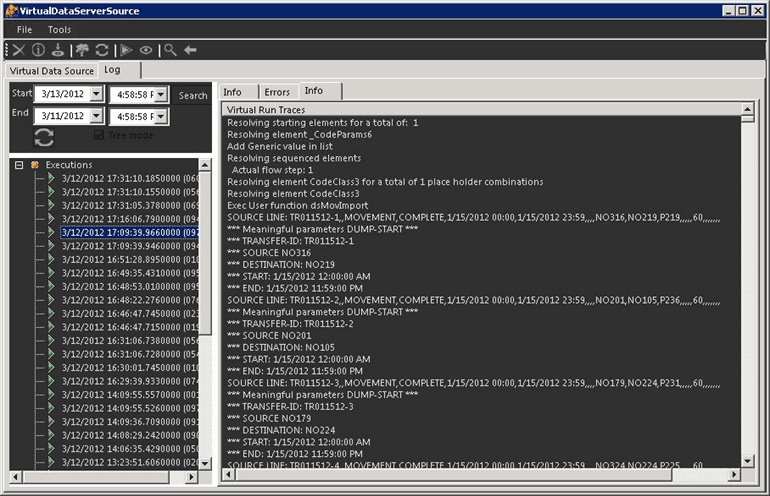The height and width of the screenshot is (496, 770).
Task: Click the back arrow toolbar icon
Action: click(x=190, y=50)
